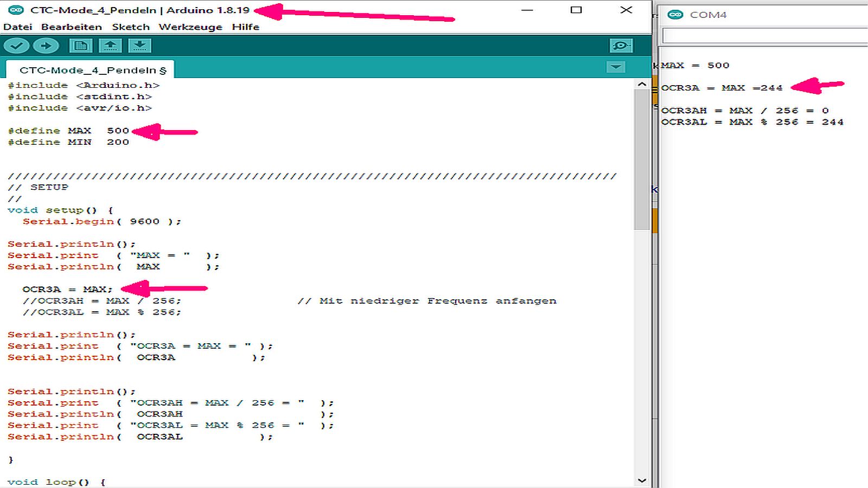Image resolution: width=868 pixels, height=488 pixels.
Task: Open a sketch using the up-arrow icon
Action: 110,46
